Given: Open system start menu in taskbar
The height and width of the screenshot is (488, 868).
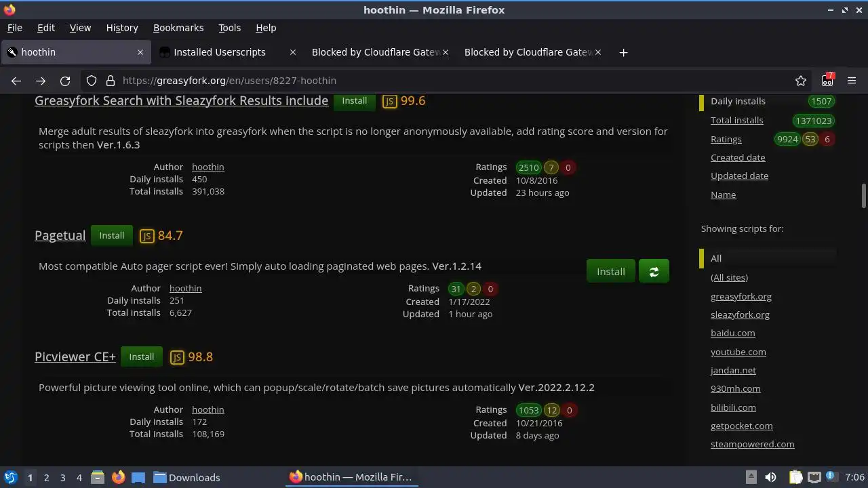Looking at the screenshot, I should (10, 477).
